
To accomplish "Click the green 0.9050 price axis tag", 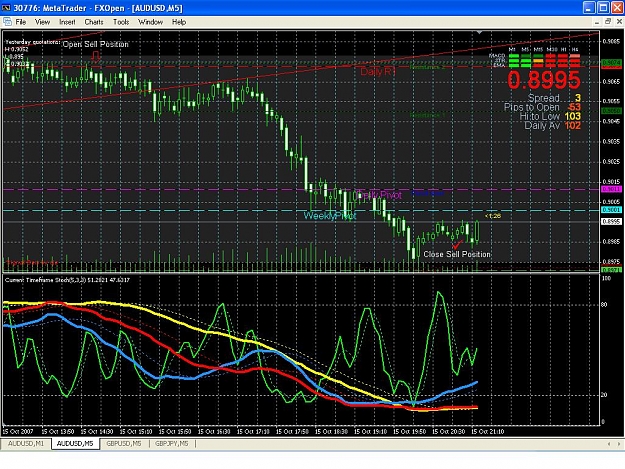I will tap(611, 111).
